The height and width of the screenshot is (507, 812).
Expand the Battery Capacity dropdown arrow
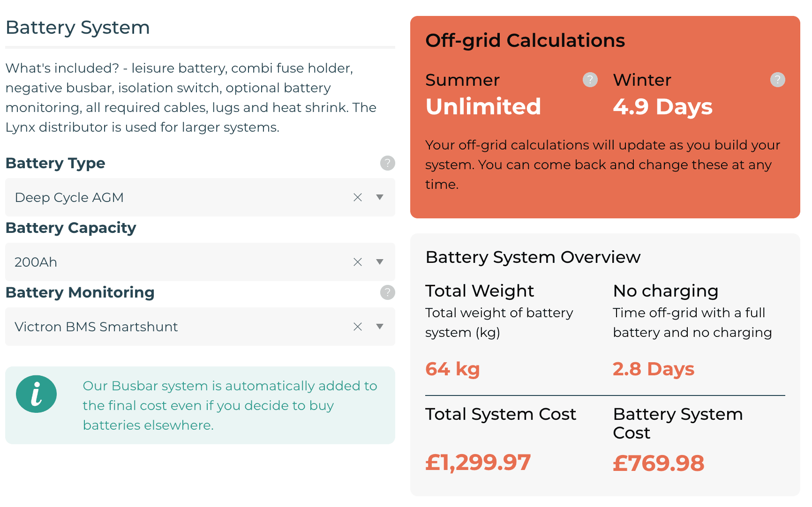click(x=380, y=262)
